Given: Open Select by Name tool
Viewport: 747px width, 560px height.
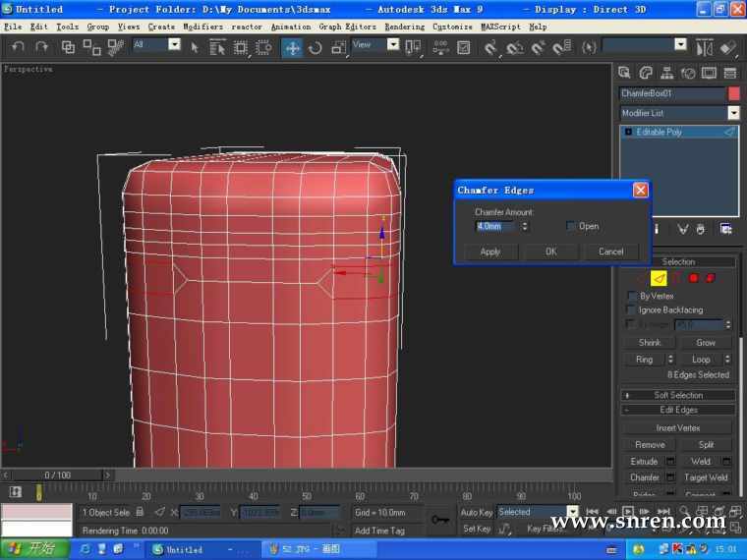Looking at the screenshot, I should pyautogui.click(x=217, y=47).
